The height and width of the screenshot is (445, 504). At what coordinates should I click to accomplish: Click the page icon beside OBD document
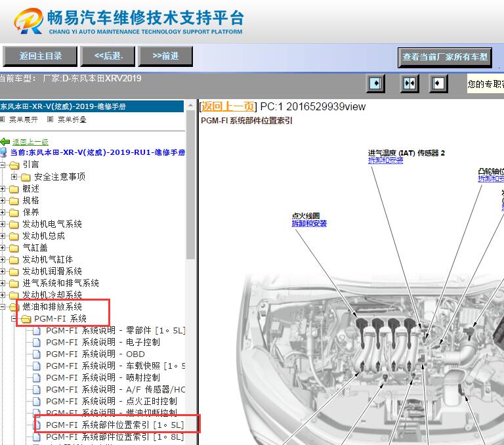37,354
